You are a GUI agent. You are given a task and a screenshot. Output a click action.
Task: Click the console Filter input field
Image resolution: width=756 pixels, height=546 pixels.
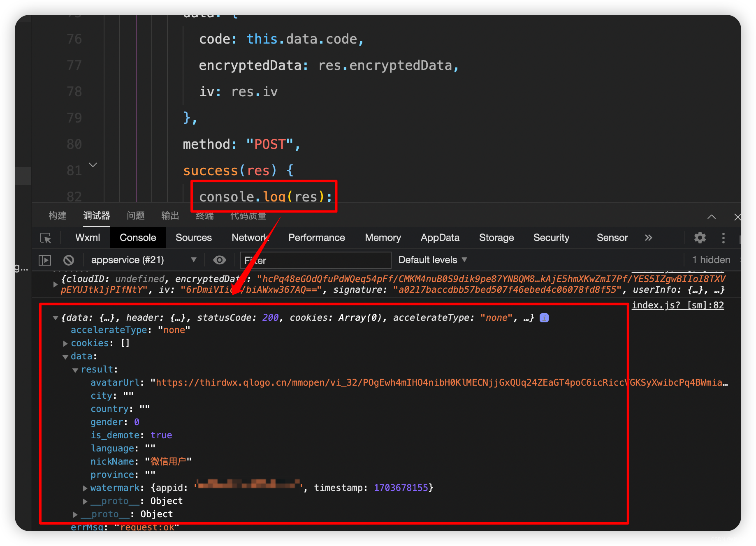click(x=315, y=260)
